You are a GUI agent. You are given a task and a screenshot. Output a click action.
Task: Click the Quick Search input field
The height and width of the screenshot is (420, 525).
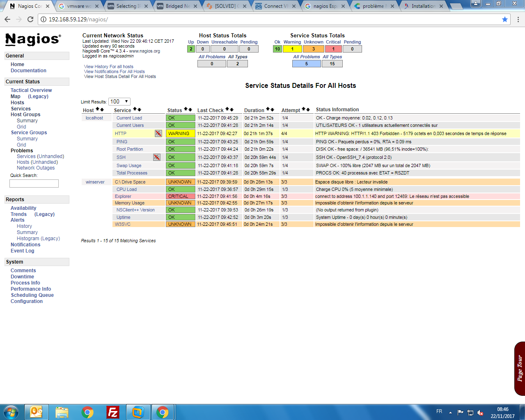(x=34, y=184)
